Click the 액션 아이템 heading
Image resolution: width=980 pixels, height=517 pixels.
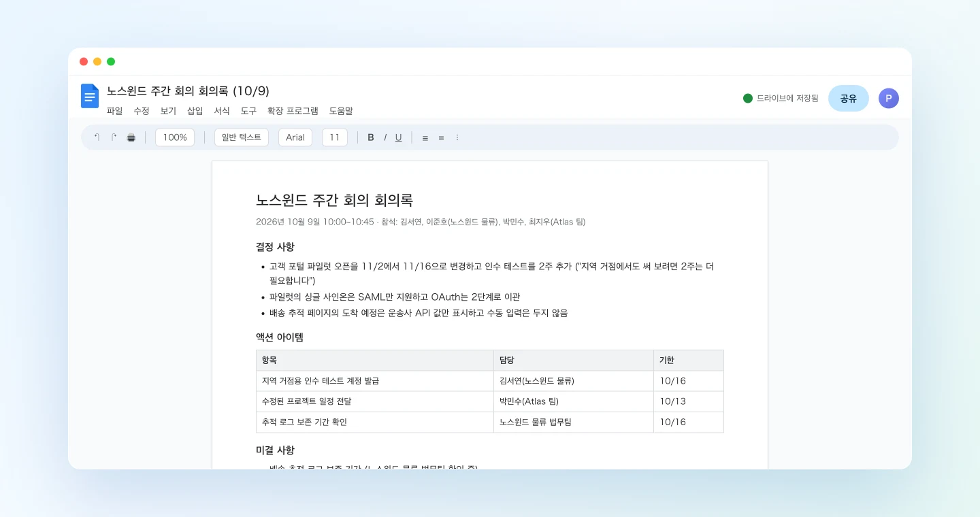(280, 337)
